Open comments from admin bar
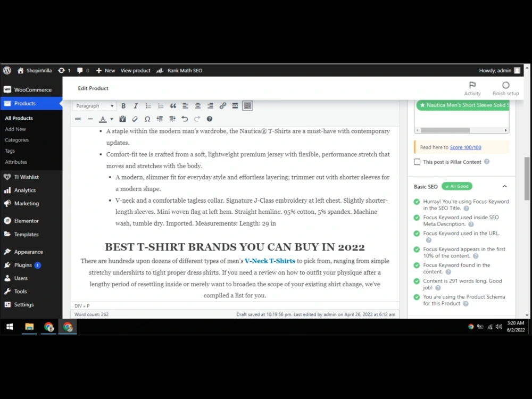The width and height of the screenshot is (532, 399). 83,71
